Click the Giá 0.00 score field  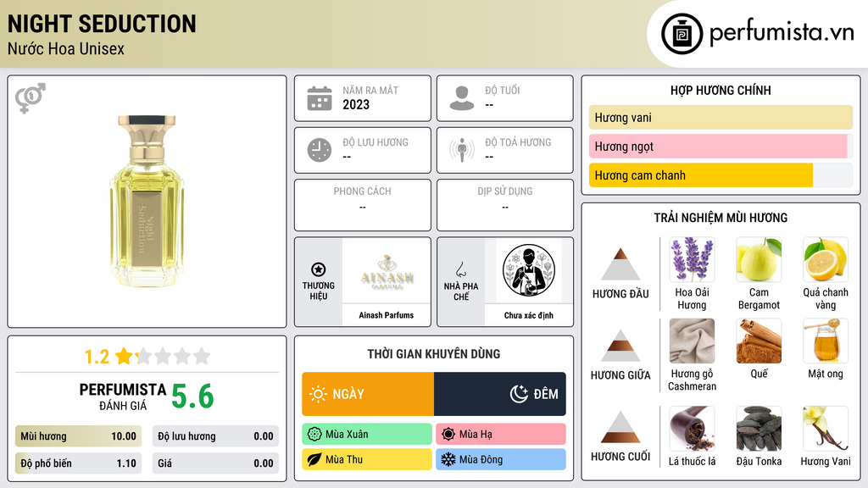(x=215, y=463)
